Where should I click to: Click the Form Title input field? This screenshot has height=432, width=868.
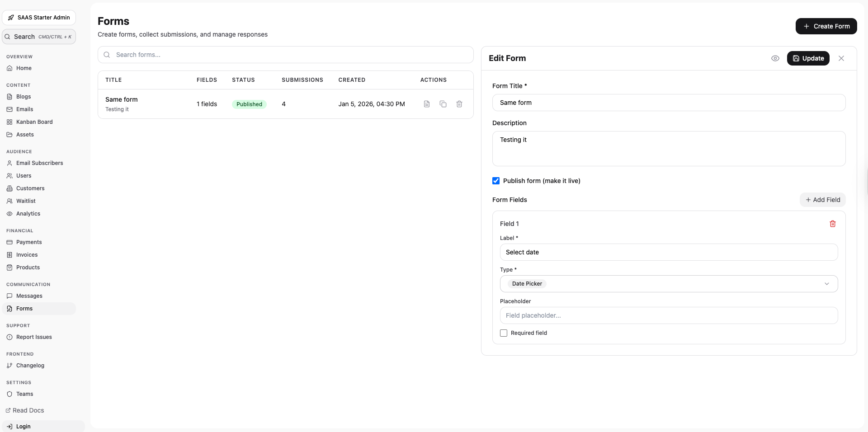tap(669, 103)
